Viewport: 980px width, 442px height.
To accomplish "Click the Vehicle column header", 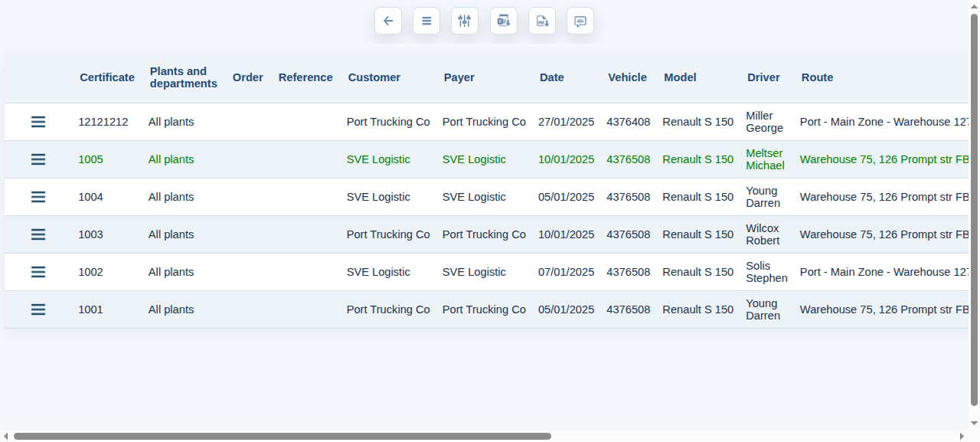I will point(628,77).
